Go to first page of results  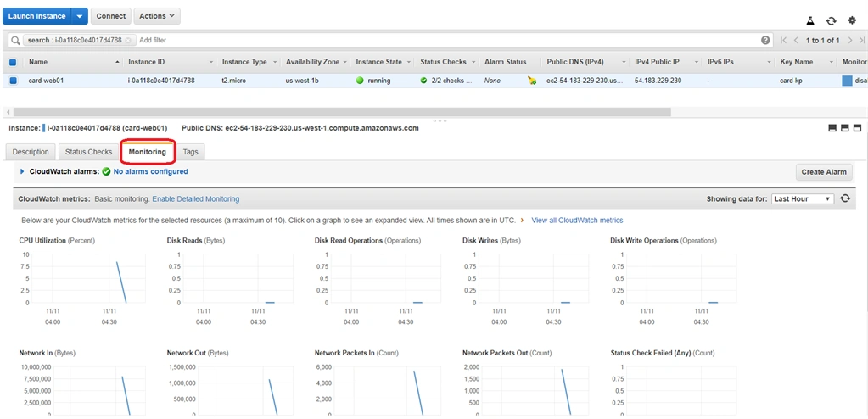pyautogui.click(x=783, y=41)
